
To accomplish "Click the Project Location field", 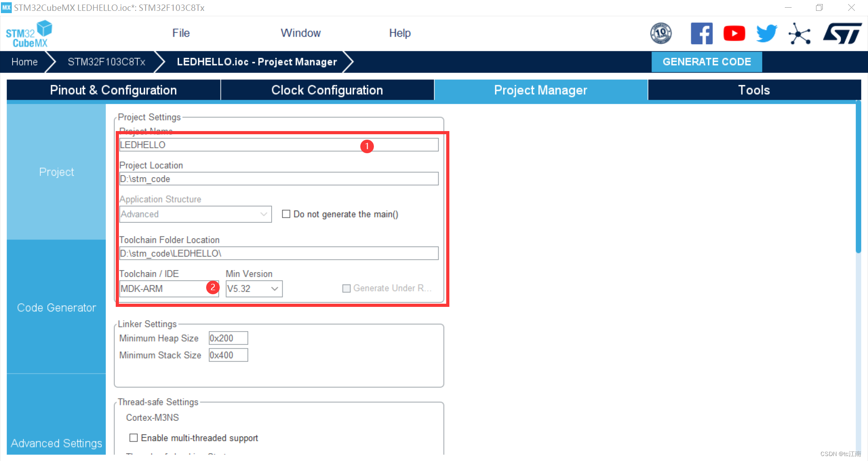I will coord(279,179).
